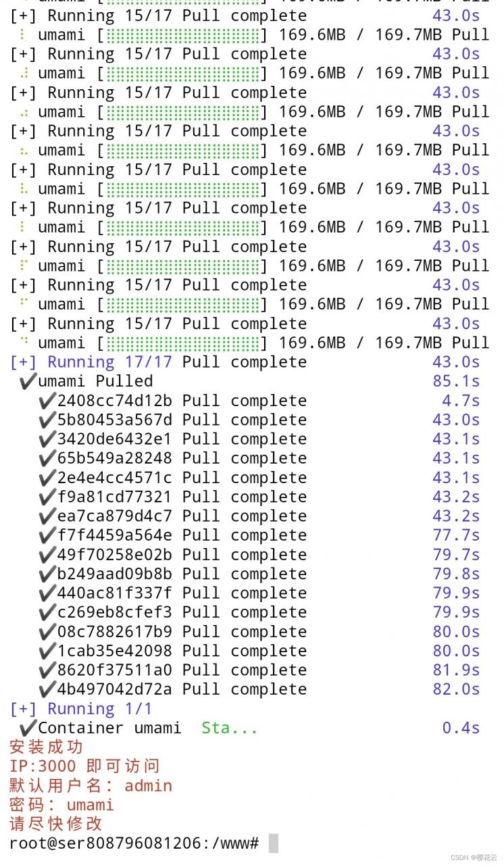Click the checkmark beside layer 65b549a28248
504x865 pixels.
[47, 458]
